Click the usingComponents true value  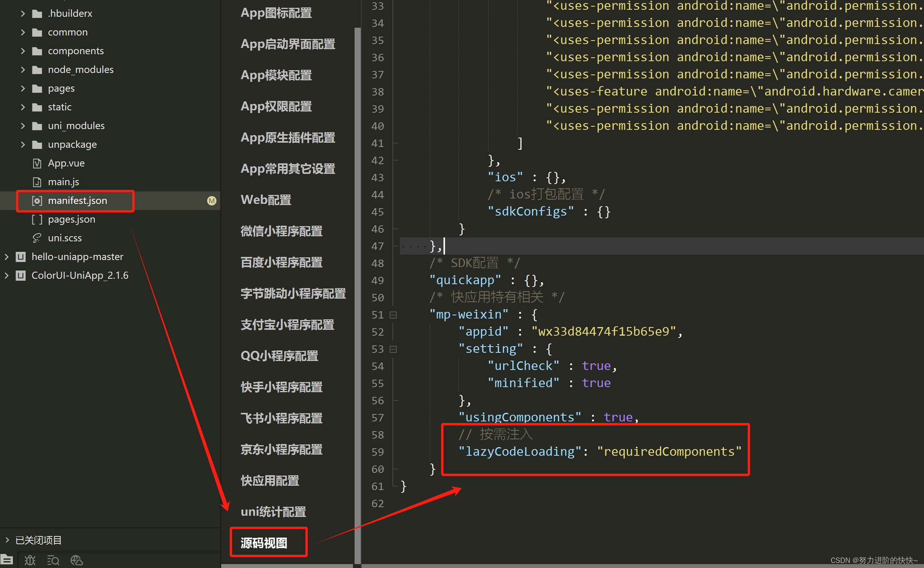[618, 418]
